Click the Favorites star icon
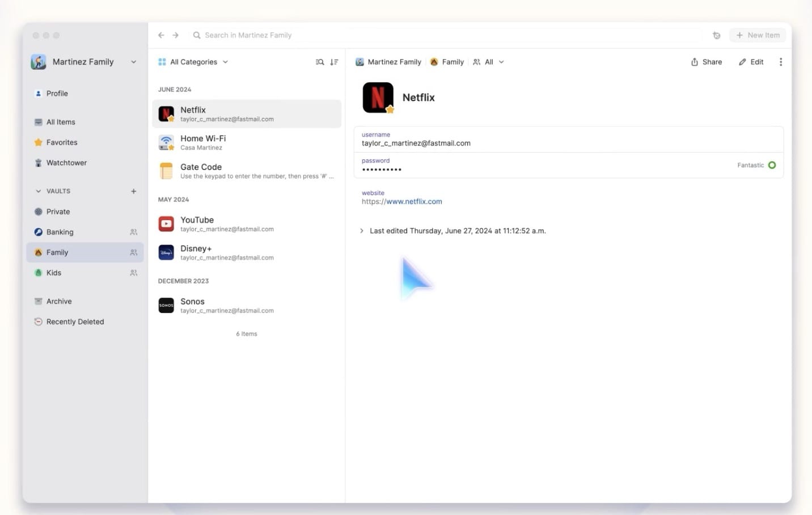The width and height of the screenshot is (812, 515). coord(39,142)
